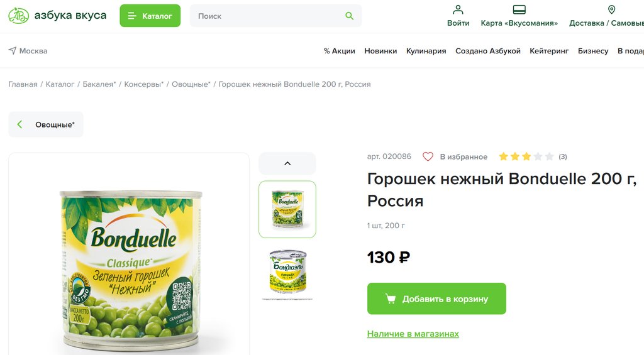Image resolution: width=644 pixels, height=355 pixels.
Task: Click the cart icon in Добавить в корзину
Action: [x=391, y=298]
